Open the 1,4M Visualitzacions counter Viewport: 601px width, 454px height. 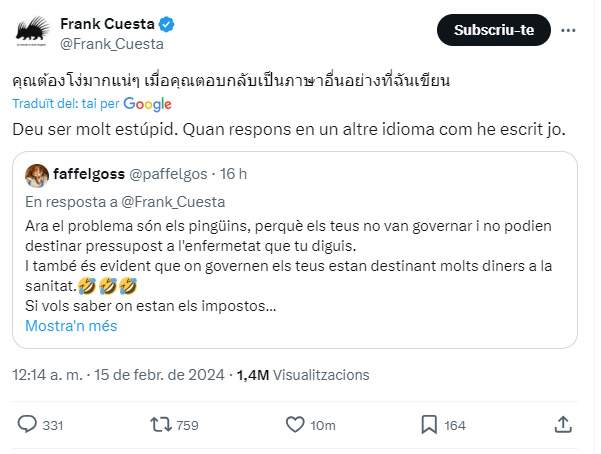303,375
